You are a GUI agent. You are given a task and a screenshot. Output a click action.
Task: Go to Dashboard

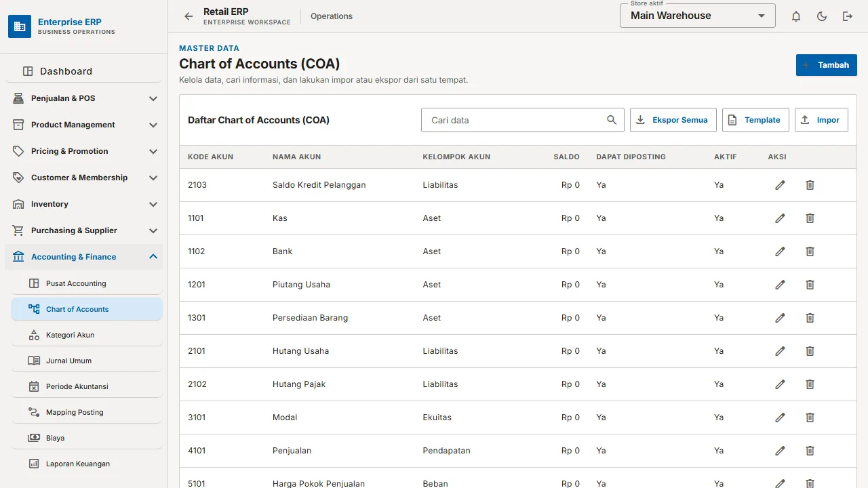click(x=84, y=71)
